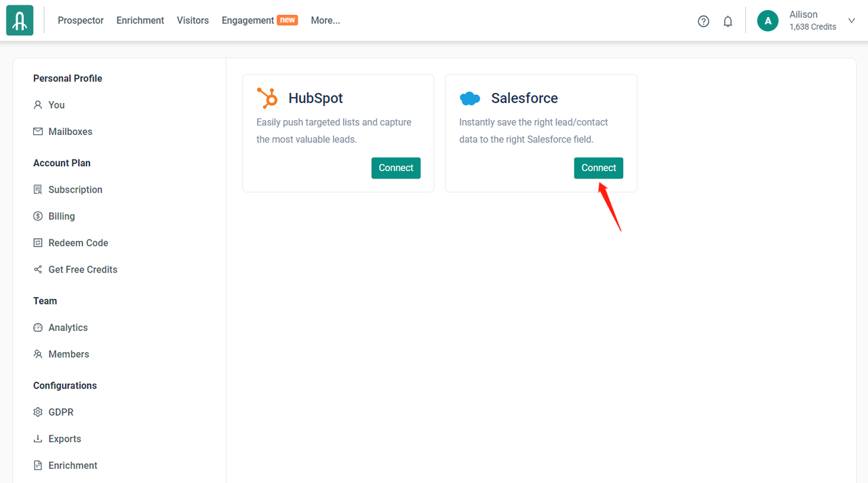
Task: Connect the HubSpot integration
Action: [396, 168]
